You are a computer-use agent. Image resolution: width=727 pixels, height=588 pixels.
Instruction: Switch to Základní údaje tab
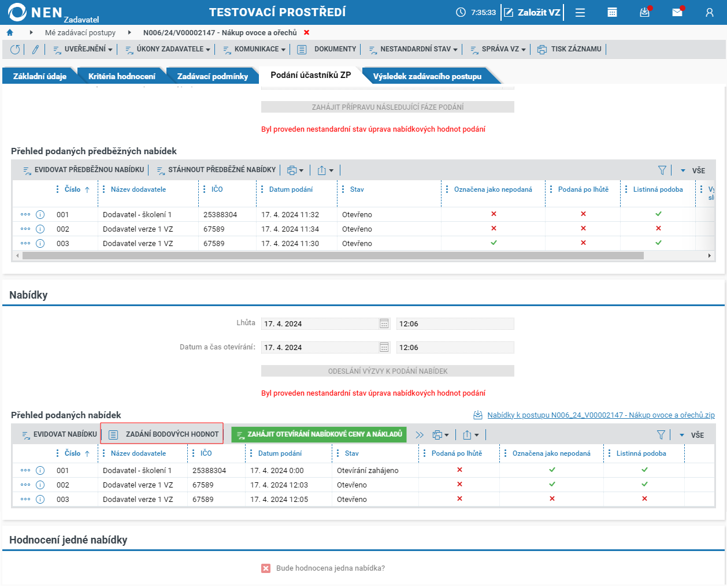tap(40, 76)
